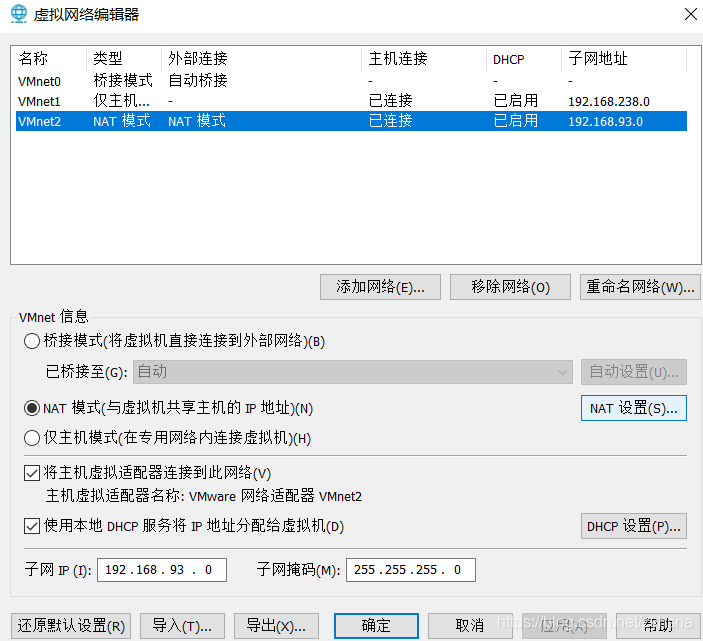Click the 导出(X)... button
The width and height of the screenshot is (703, 641).
tap(276, 626)
